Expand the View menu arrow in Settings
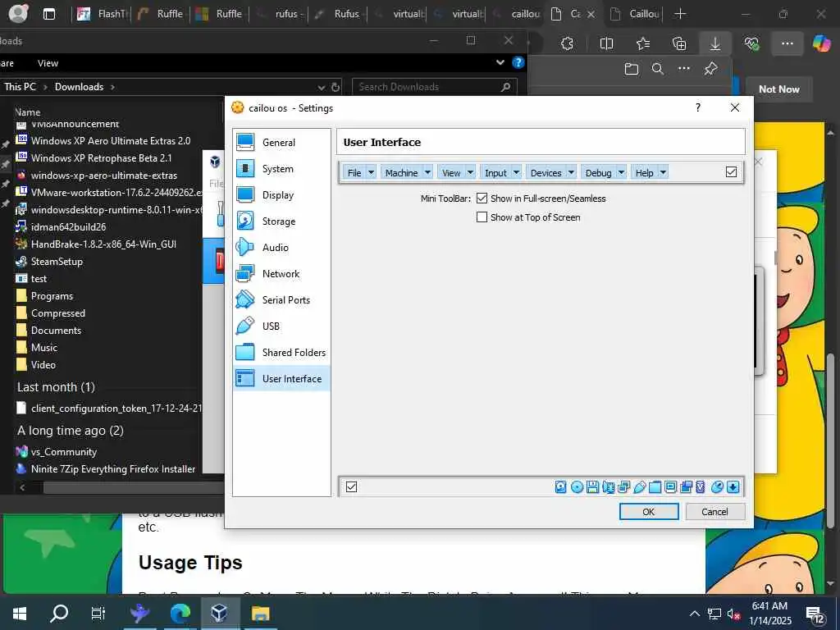Viewport: 840px width, 630px height. pyautogui.click(x=470, y=172)
